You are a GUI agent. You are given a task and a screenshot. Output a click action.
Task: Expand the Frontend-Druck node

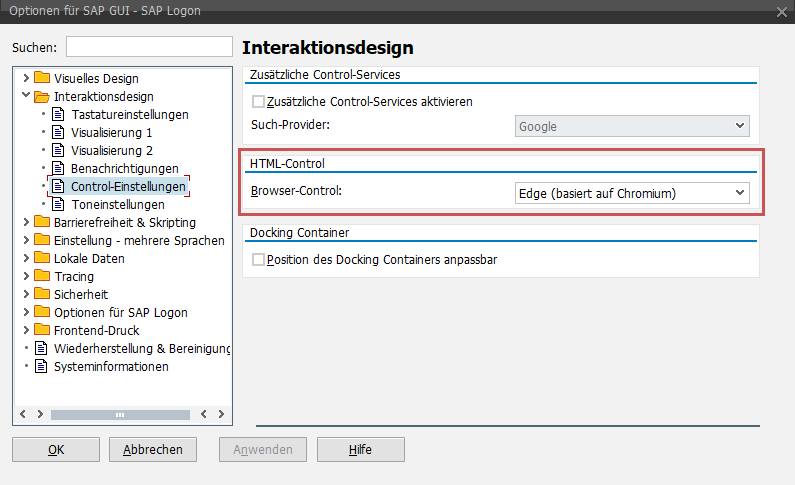[26, 330]
